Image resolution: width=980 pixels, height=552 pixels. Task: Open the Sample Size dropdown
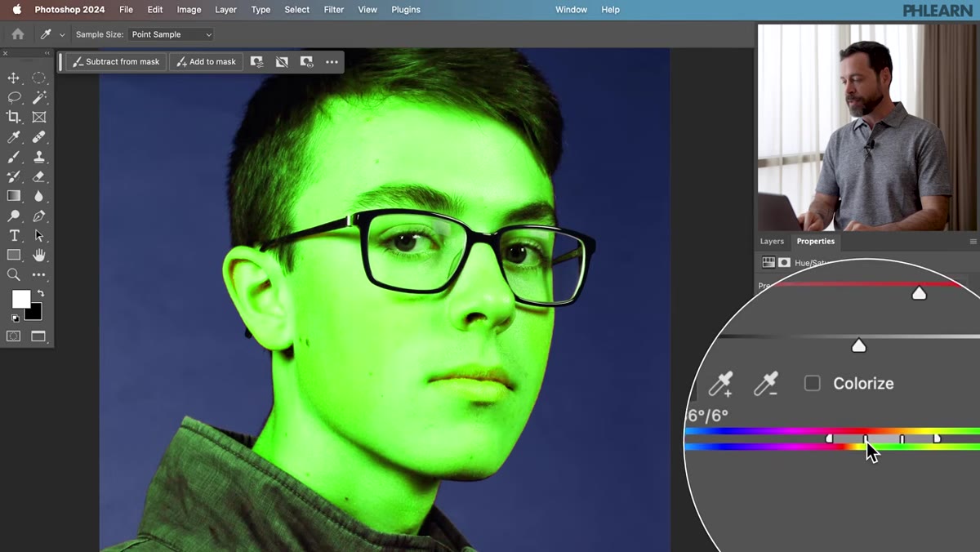click(x=171, y=34)
